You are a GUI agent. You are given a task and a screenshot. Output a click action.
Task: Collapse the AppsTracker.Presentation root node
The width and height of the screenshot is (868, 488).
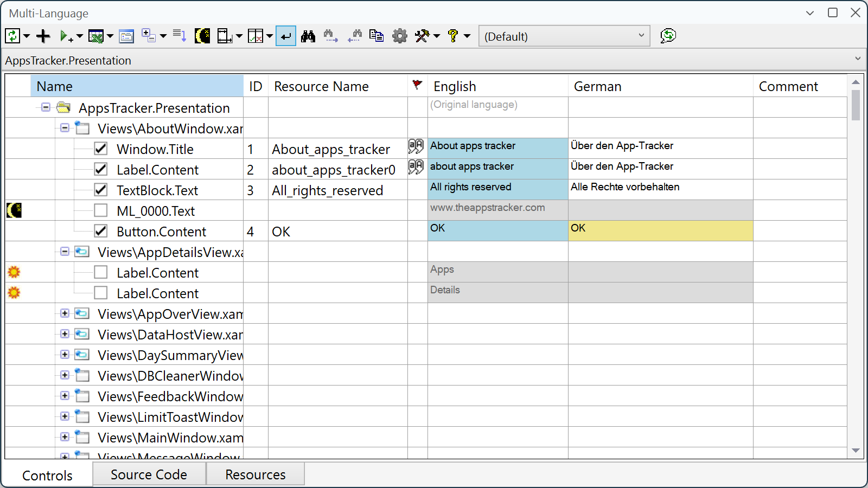[x=46, y=107]
